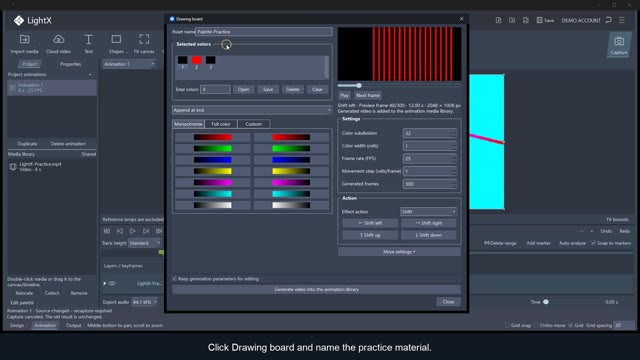Step to previous frame in timeline
Image resolution: width=640 pixels, height=360 pixels.
coord(120,231)
